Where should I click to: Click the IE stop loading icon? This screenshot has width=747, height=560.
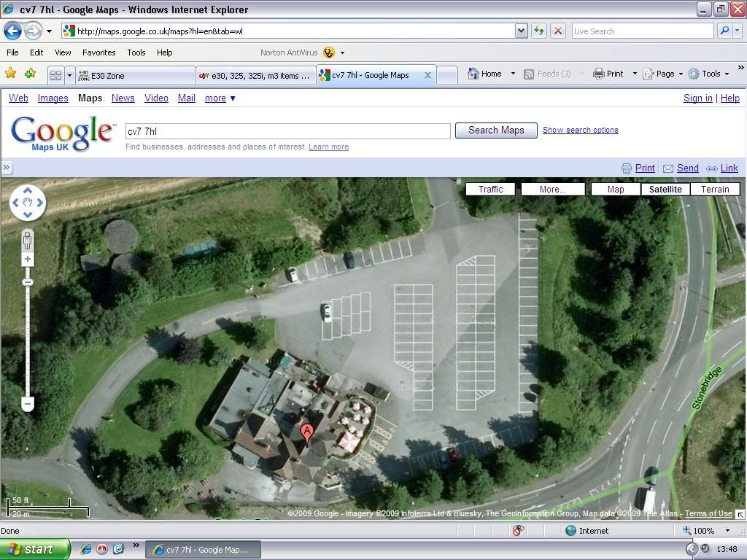[x=558, y=31]
